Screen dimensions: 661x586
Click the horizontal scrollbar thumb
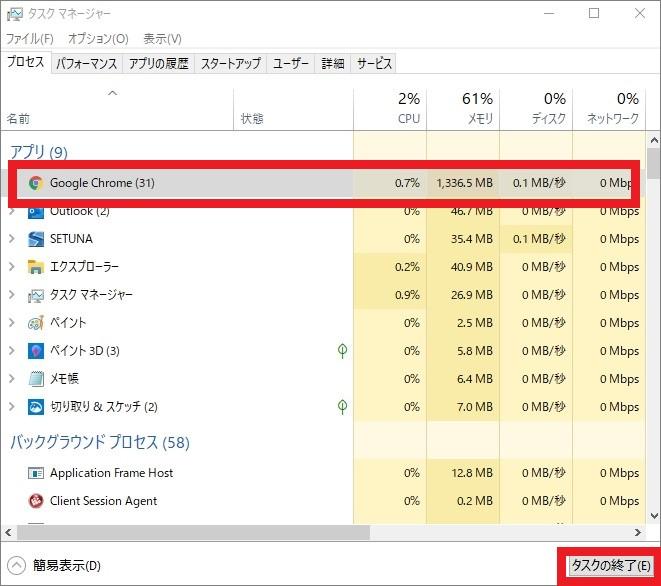[193, 532]
